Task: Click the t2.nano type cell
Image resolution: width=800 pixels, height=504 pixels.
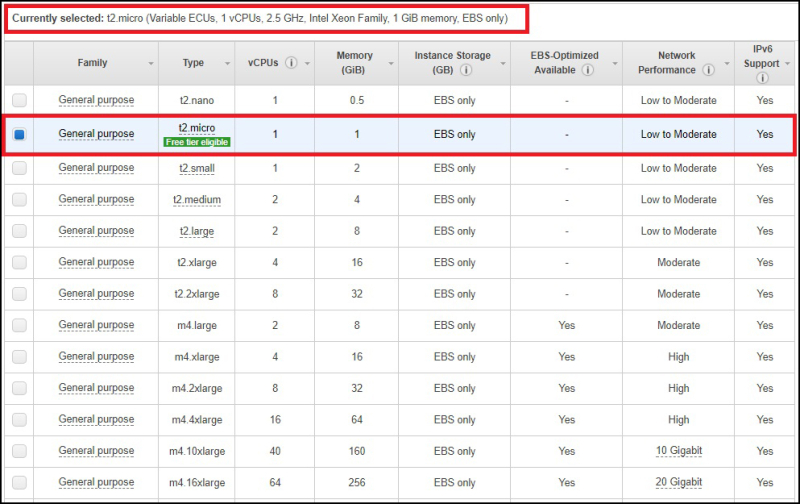Action: (197, 100)
